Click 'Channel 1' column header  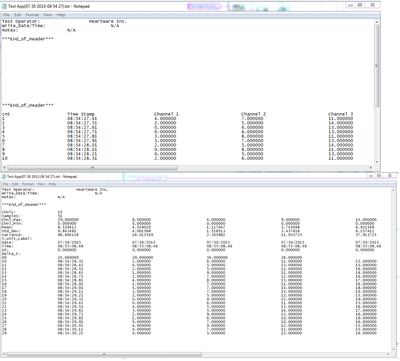(x=166, y=114)
